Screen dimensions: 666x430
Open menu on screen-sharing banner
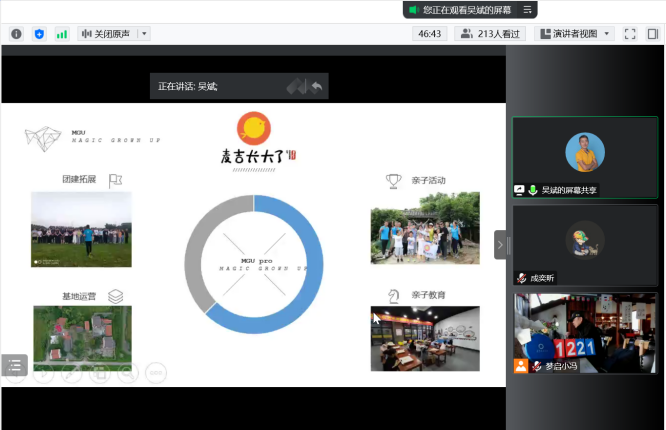(528, 9)
